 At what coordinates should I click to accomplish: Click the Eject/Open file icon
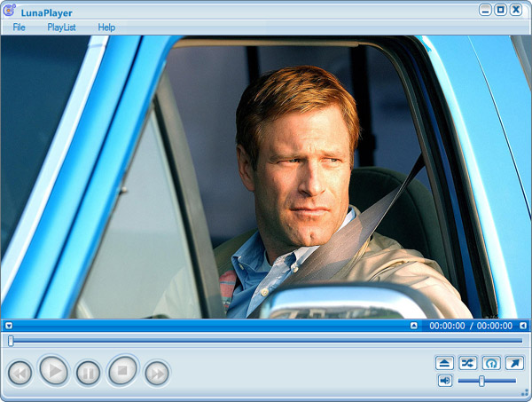pos(445,363)
